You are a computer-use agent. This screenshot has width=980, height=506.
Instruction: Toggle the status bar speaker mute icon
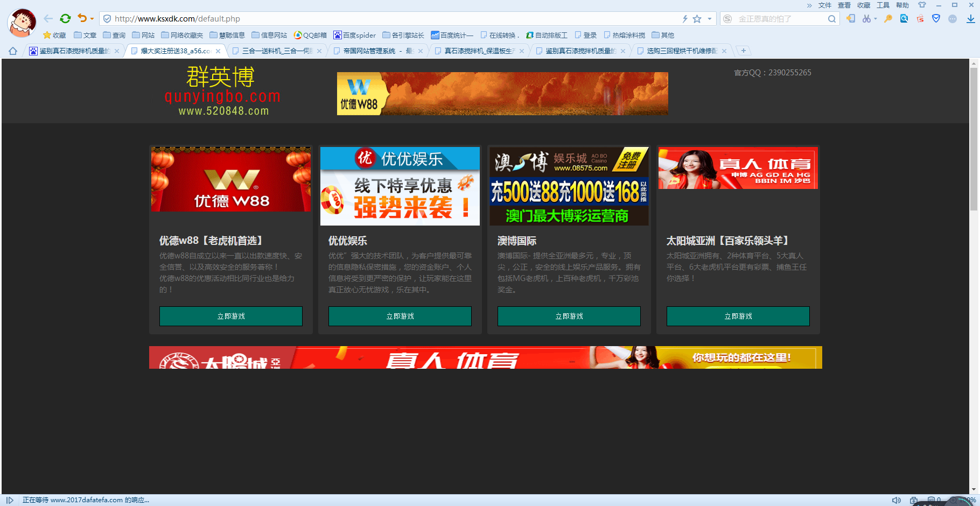point(896,500)
